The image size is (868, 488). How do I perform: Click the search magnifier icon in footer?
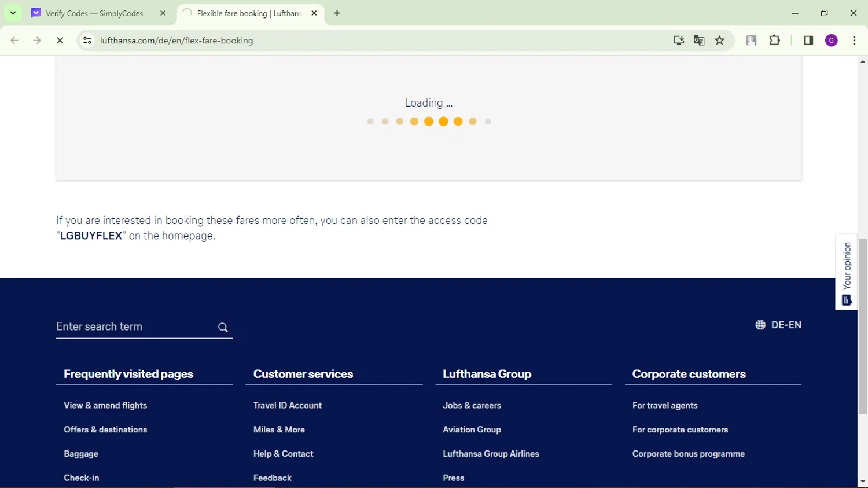click(x=223, y=328)
